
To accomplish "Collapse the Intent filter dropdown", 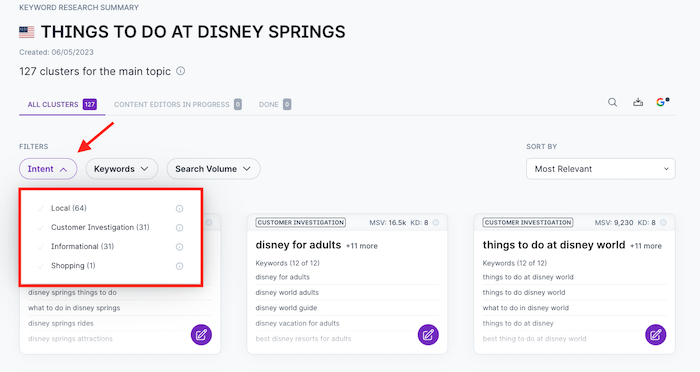I will pos(48,169).
